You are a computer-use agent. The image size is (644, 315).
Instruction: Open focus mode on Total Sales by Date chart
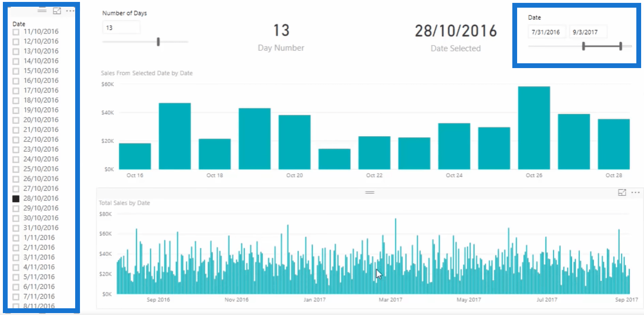tap(622, 192)
